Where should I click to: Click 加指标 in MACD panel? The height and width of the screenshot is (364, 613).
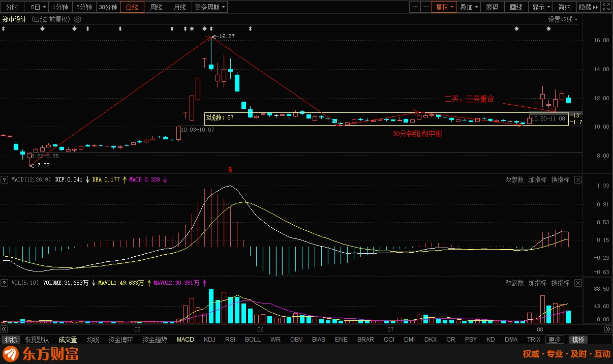tap(538, 179)
